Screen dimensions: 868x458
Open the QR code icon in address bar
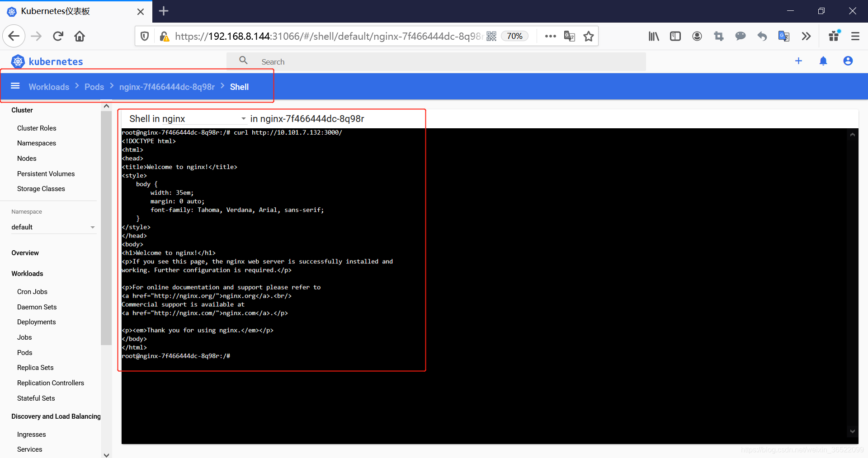(x=491, y=36)
